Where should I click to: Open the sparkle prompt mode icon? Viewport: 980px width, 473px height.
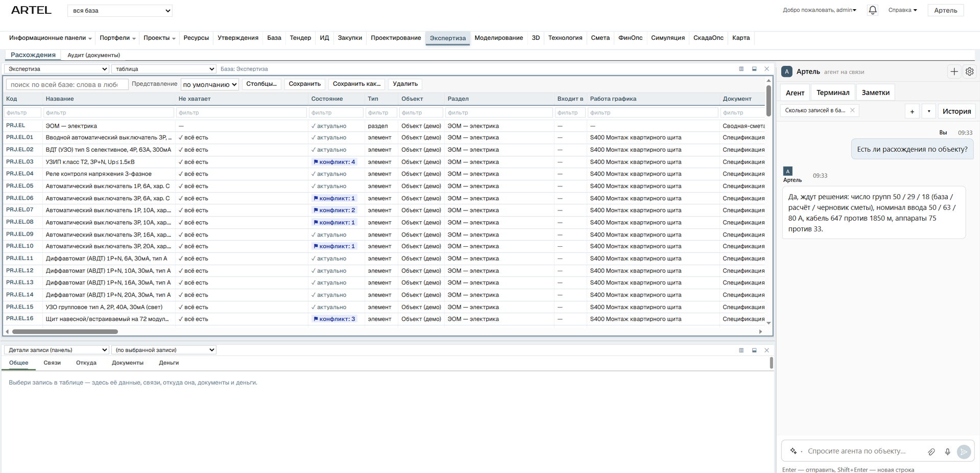[794, 451]
